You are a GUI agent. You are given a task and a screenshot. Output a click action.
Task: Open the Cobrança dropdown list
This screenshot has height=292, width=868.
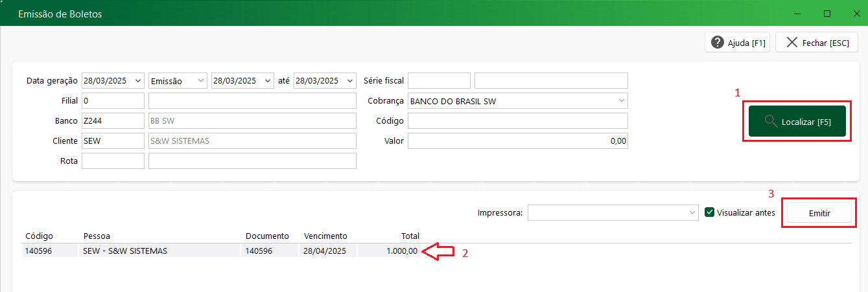[621, 101]
